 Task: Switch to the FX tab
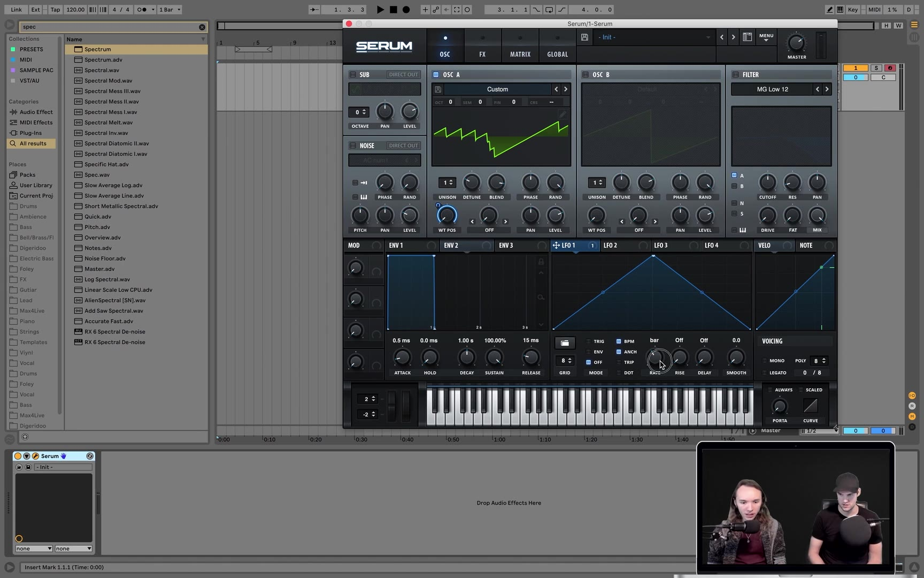pyautogui.click(x=482, y=45)
